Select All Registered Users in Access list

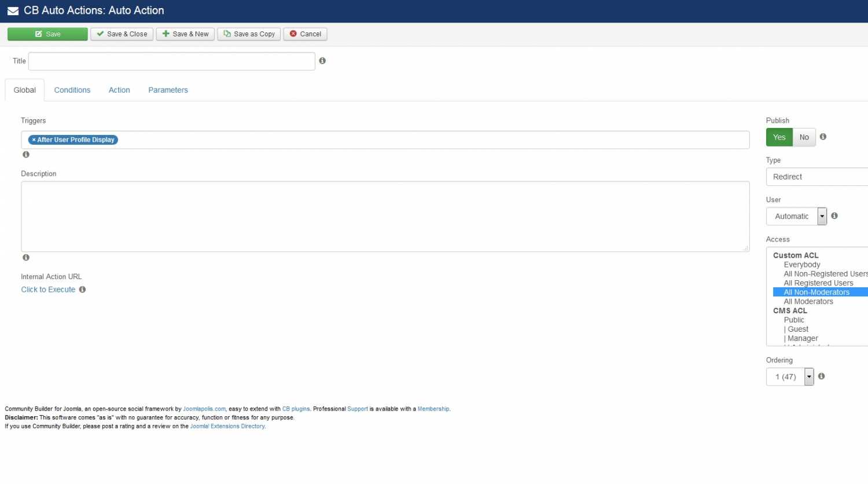820,283
